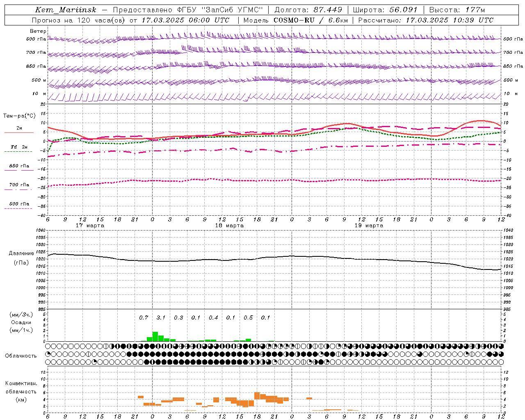Screen dimensions: 525x420
Task: Click the (гПа) unit label under Давление
Action: pos(21,263)
